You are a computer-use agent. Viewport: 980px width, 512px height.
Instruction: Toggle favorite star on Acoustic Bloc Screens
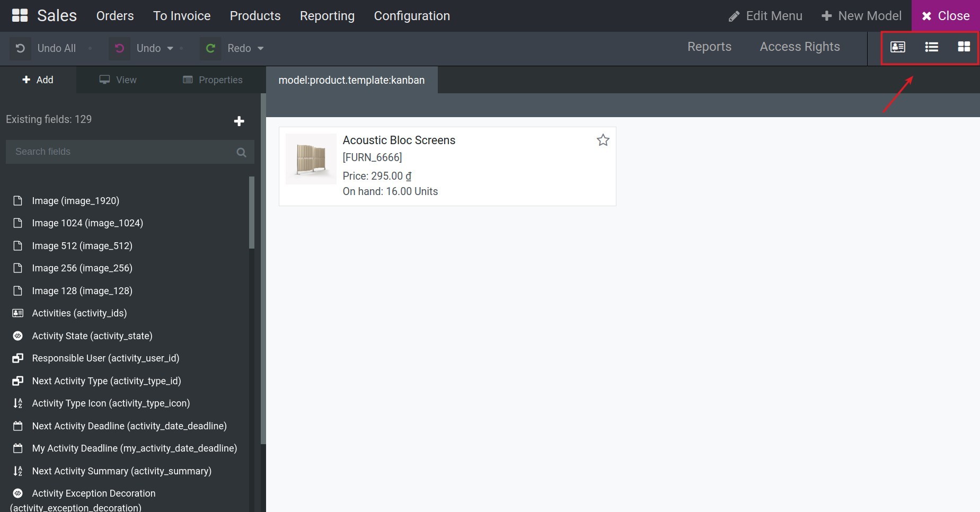click(x=603, y=140)
